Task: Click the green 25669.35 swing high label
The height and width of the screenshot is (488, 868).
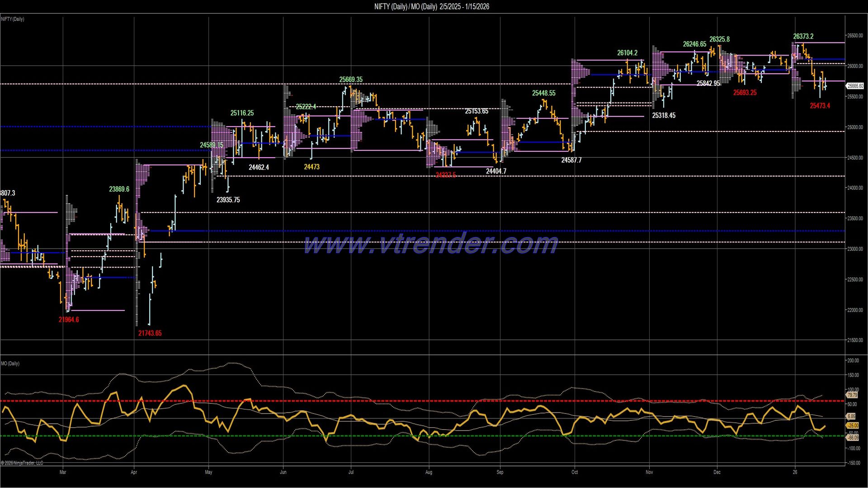Action: pyautogui.click(x=350, y=80)
